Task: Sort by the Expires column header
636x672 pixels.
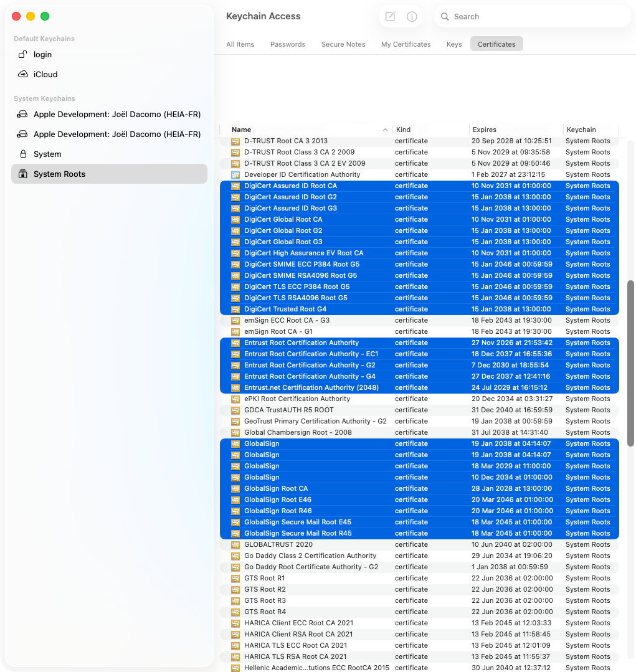Action: [x=516, y=130]
